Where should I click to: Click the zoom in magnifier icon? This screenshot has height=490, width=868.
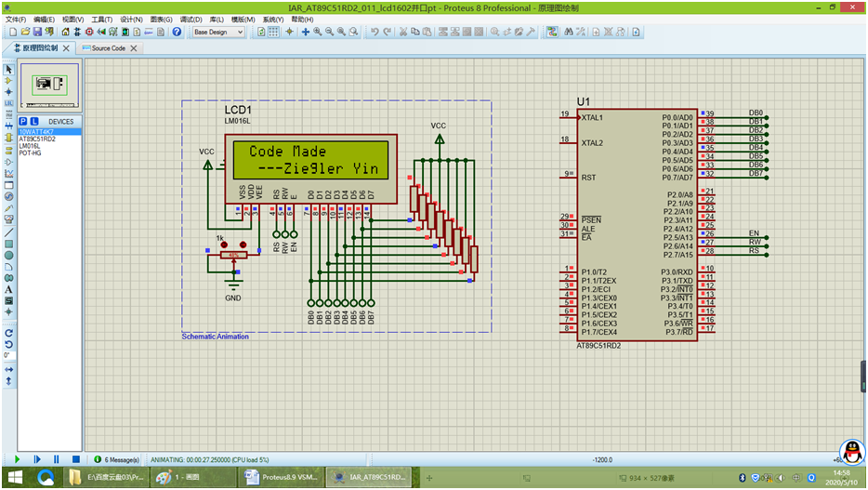(x=317, y=33)
